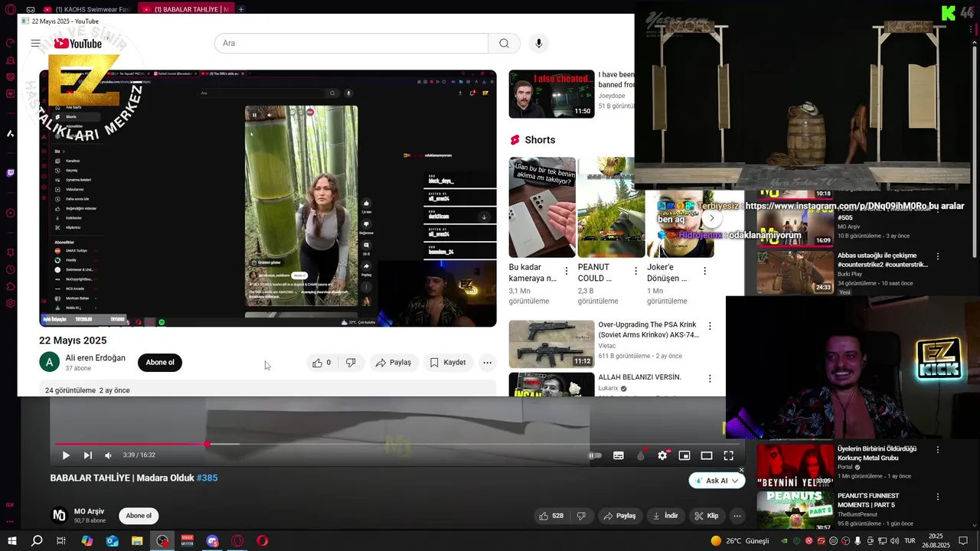Open options for ALLAH BELANIZI VERSİN video
This screenshot has height=551, width=980.
[x=710, y=379]
